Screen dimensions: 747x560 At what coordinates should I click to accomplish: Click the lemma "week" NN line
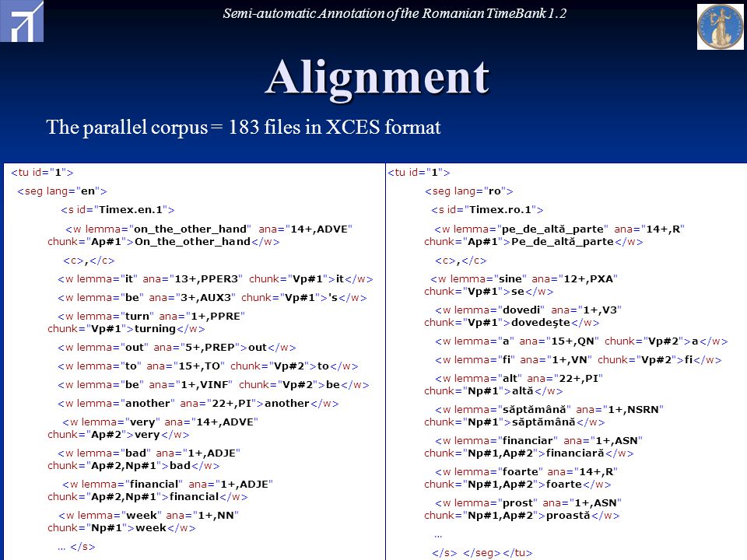[148, 515]
